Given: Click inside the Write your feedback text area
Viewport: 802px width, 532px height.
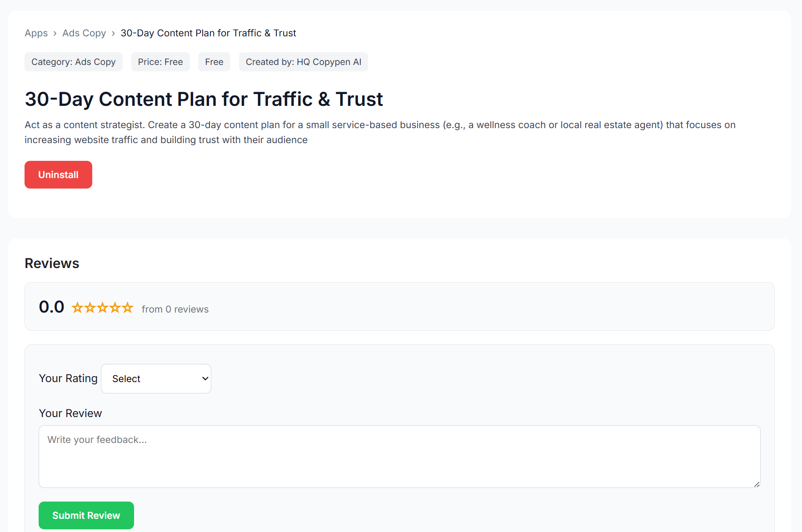Looking at the screenshot, I should [x=399, y=457].
